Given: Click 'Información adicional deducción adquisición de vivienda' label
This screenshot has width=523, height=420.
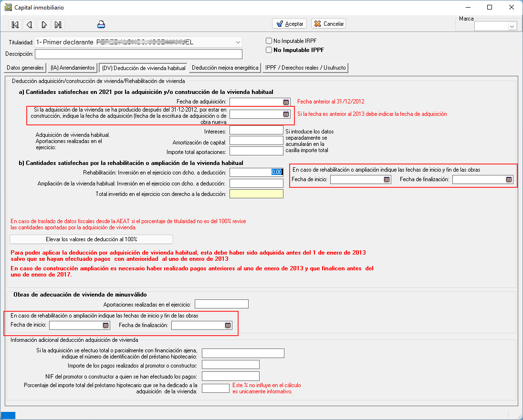Looking at the screenshot, I should click(x=74, y=340).
